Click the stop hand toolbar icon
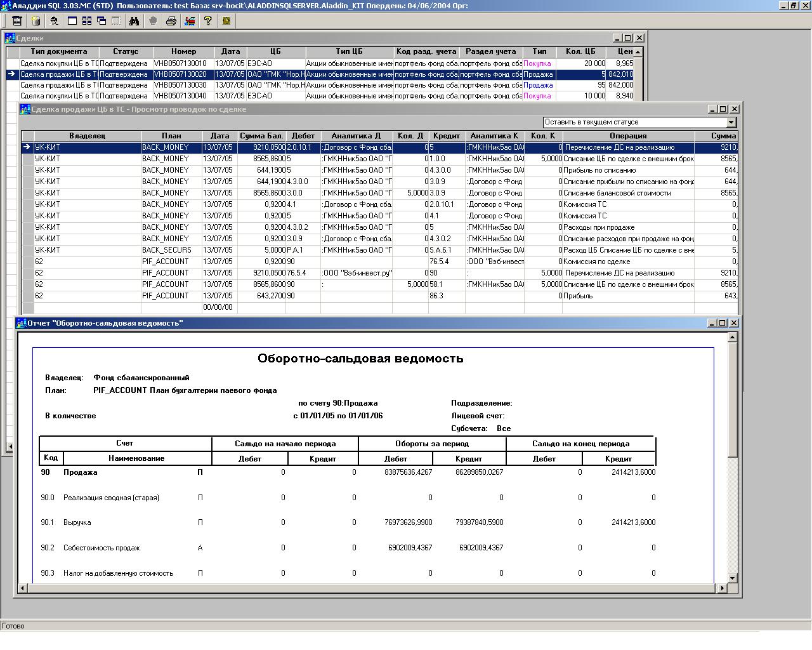The height and width of the screenshot is (650, 812). (152, 21)
